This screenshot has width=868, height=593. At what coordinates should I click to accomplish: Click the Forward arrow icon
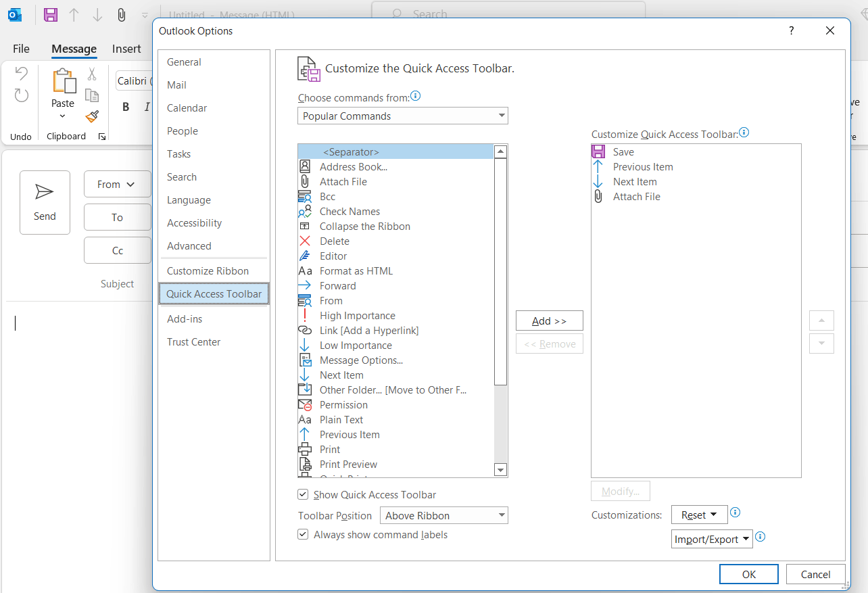pyautogui.click(x=305, y=285)
